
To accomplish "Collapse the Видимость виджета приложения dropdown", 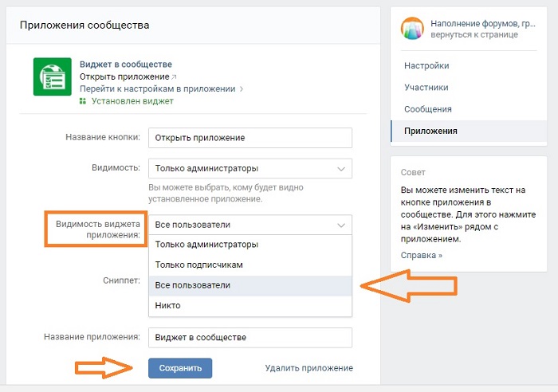I will (341, 225).
